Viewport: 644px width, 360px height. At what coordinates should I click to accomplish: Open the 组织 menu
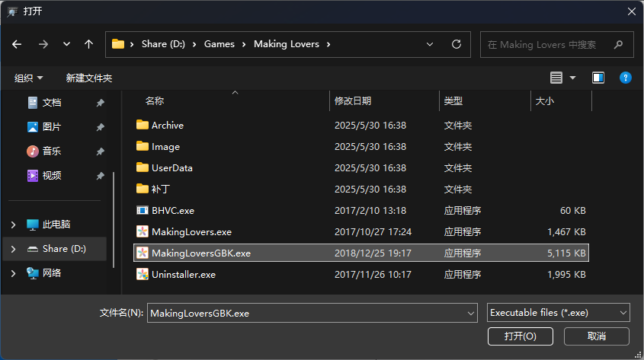[x=28, y=78]
